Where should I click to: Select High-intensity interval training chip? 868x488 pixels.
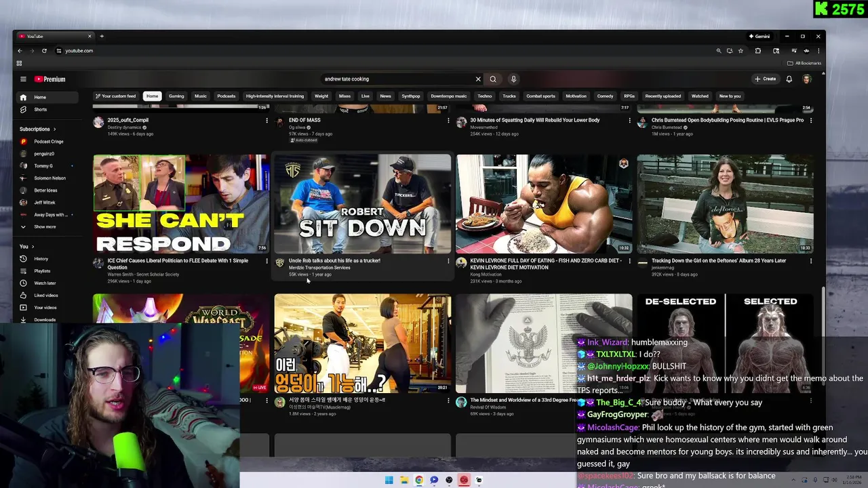[275, 96]
